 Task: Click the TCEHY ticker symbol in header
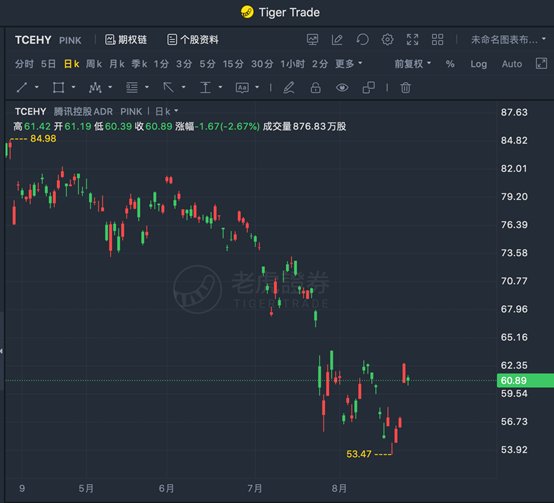33,40
